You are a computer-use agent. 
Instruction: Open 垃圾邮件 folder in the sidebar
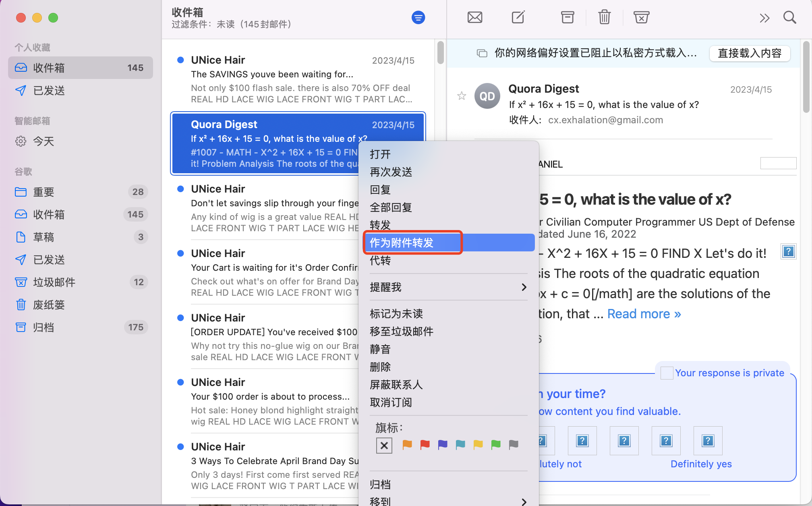tap(54, 282)
